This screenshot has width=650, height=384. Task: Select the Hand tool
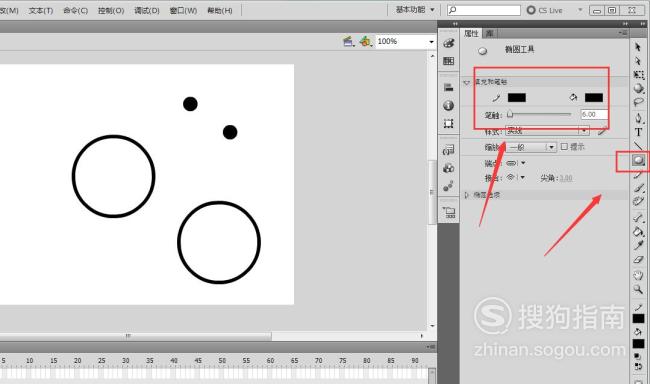coord(638,275)
